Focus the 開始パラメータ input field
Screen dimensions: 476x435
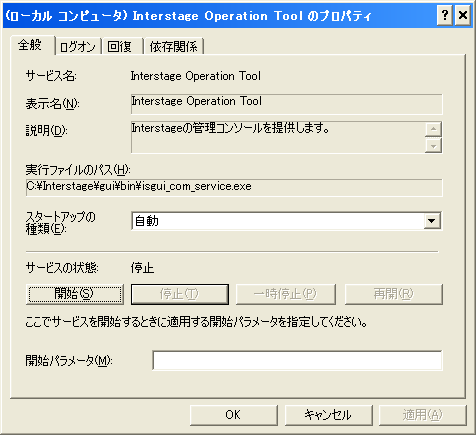(297, 360)
